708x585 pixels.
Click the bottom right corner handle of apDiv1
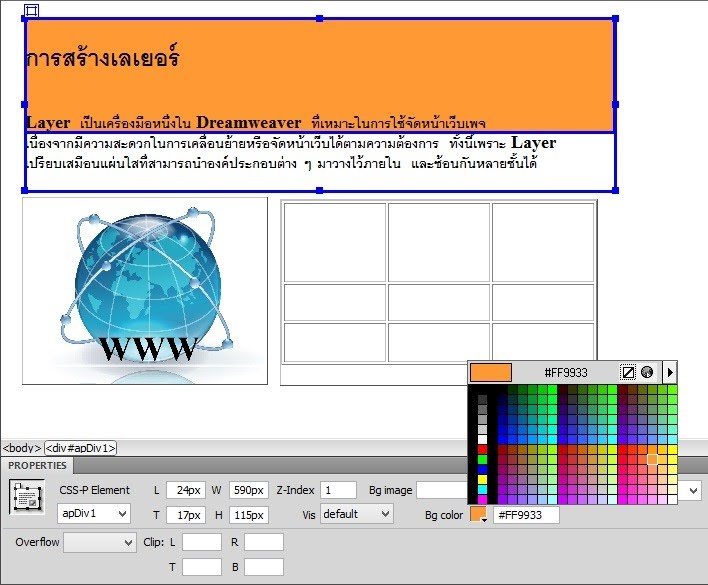click(615, 190)
